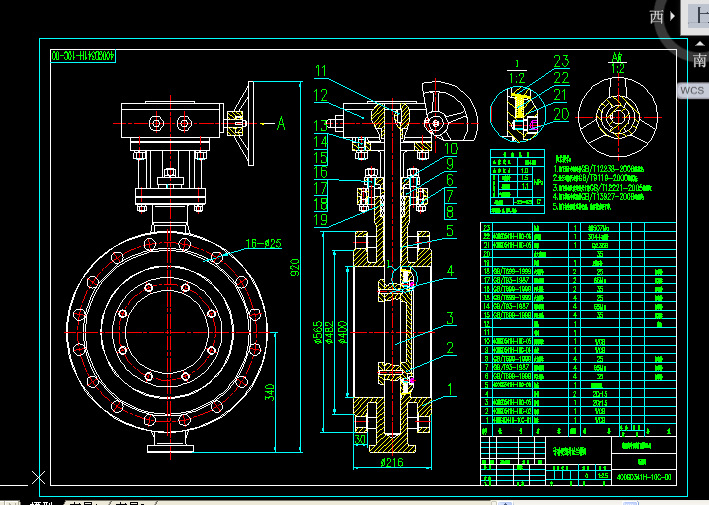Switch to the 模型 tab
This screenshot has height=505, width=709.
(42, 503)
